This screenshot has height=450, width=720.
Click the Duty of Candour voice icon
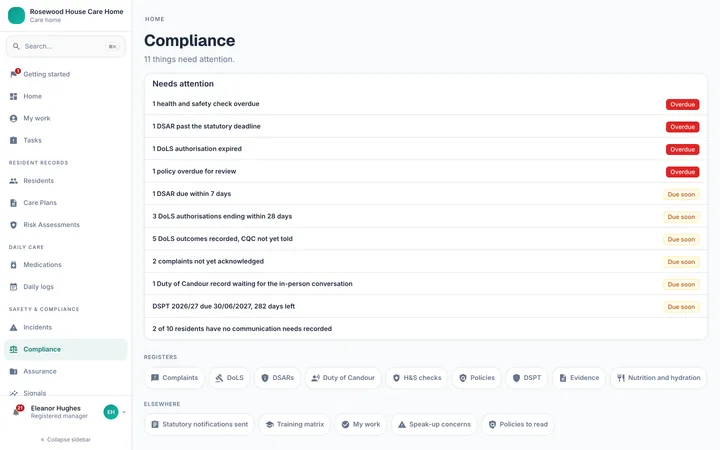point(315,378)
